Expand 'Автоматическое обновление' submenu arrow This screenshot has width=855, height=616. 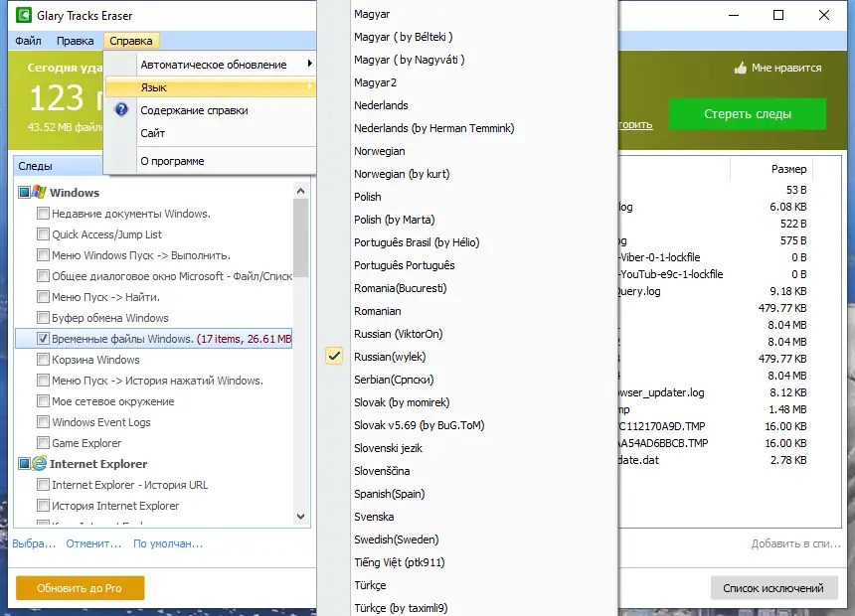click(x=310, y=64)
